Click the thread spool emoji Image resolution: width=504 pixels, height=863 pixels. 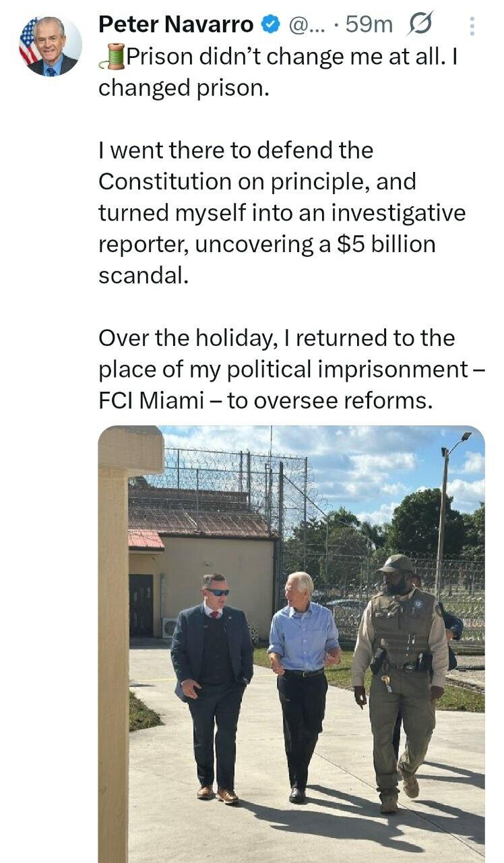point(112,57)
